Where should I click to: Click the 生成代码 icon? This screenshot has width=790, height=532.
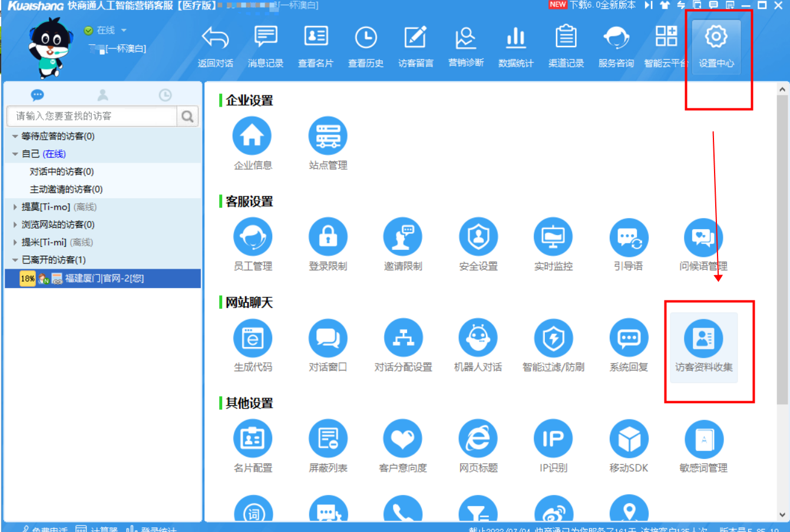point(252,339)
